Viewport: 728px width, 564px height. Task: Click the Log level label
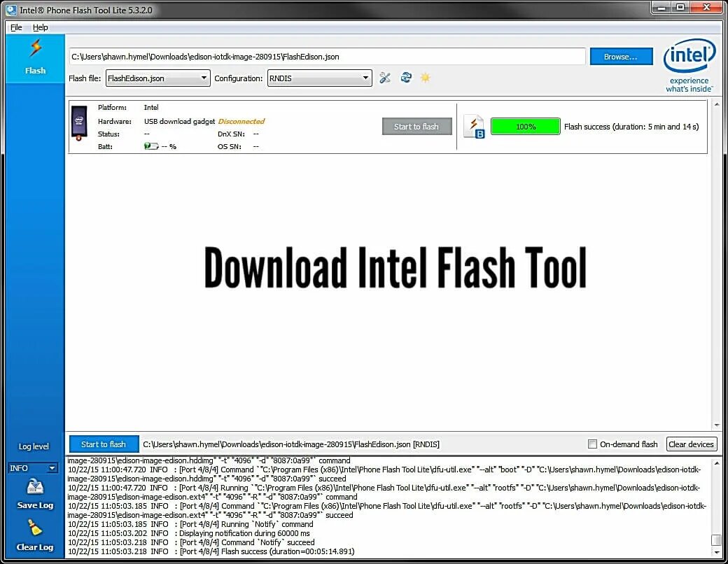34,446
